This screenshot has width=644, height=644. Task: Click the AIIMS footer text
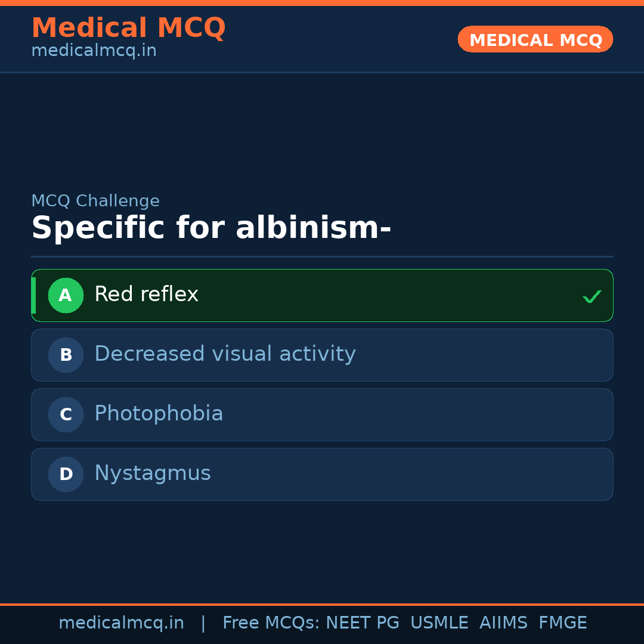[x=503, y=623]
